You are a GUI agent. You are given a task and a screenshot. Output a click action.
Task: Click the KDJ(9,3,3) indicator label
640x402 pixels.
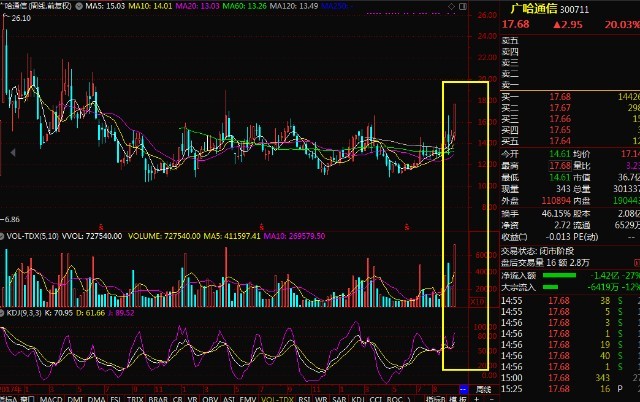pyautogui.click(x=30, y=313)
